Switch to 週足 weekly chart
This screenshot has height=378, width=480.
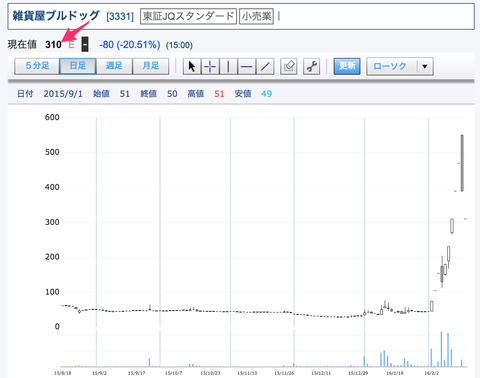click(114, 66)
